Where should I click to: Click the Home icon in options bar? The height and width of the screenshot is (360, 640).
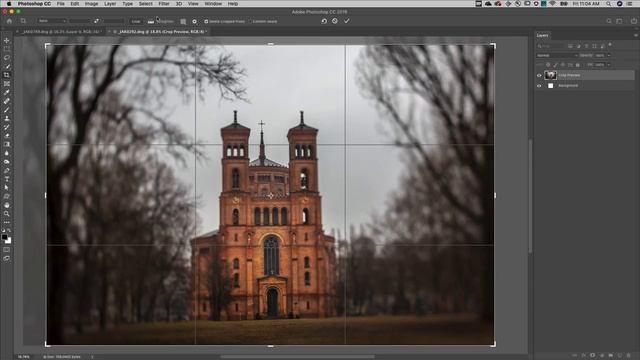coord(9,21)
